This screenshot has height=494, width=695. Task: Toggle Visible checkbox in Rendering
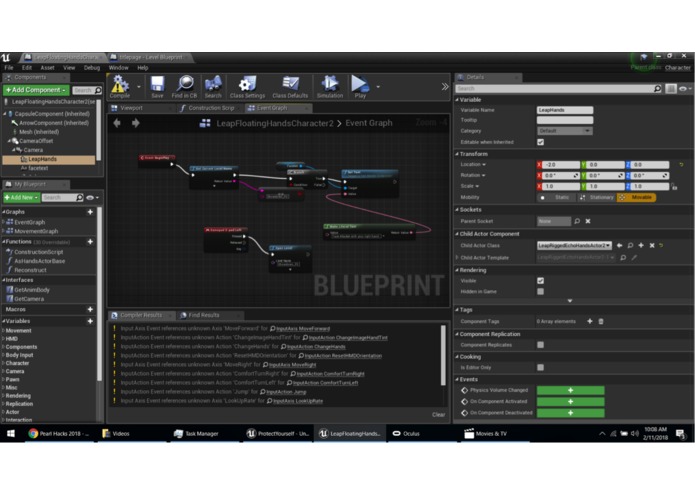(540, 280)
